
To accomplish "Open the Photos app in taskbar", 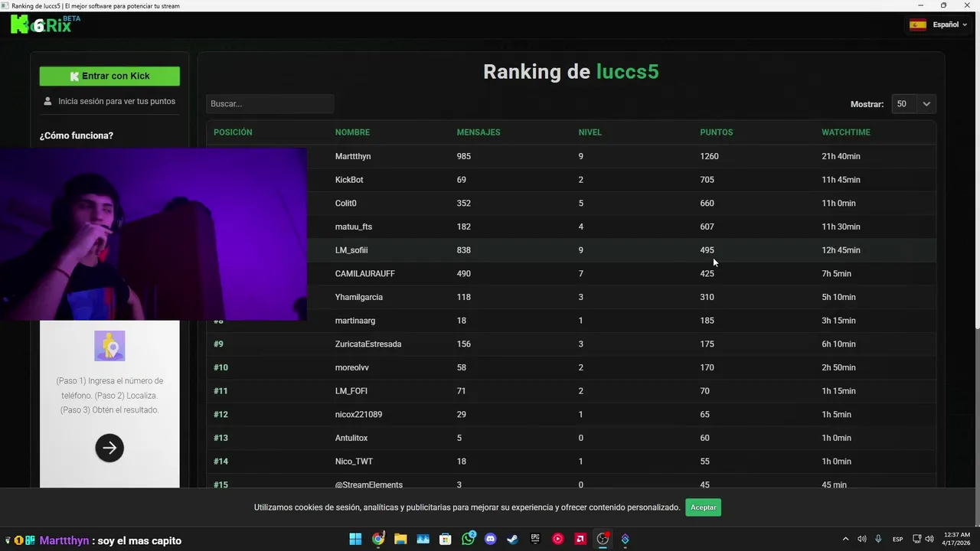I will pyautogui.click(x=423, y=540).
